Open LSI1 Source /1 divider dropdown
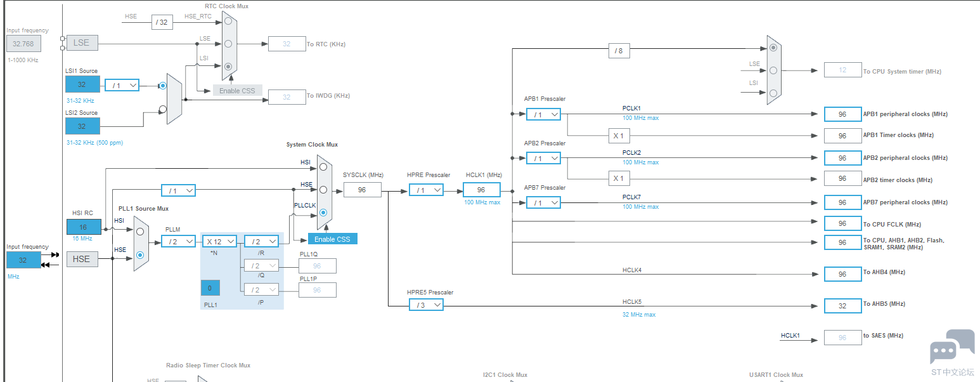The image size is (980, 382). [x=122, y=84]
